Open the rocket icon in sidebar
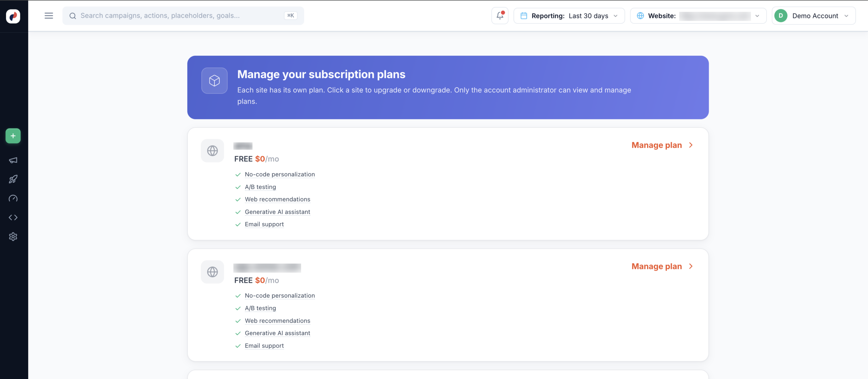Viewport: 868px width, 379px height. click(13, 179)
